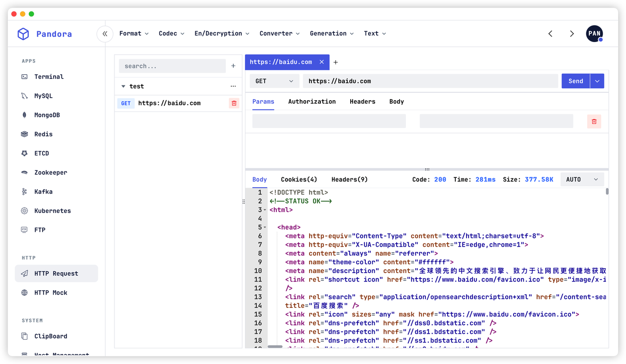Open Send button dropdown arrow
The height and width of the screenshot is (364, 626).
tap(597, 81)
